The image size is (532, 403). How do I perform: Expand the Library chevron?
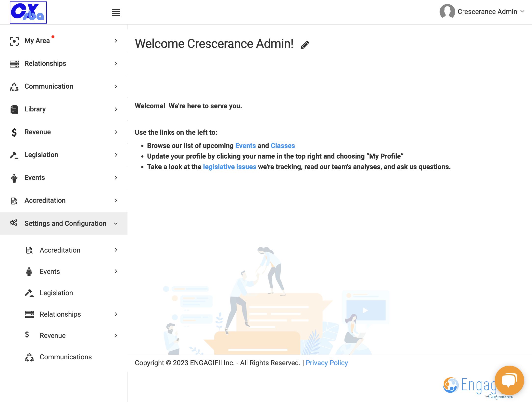point(116,109)
